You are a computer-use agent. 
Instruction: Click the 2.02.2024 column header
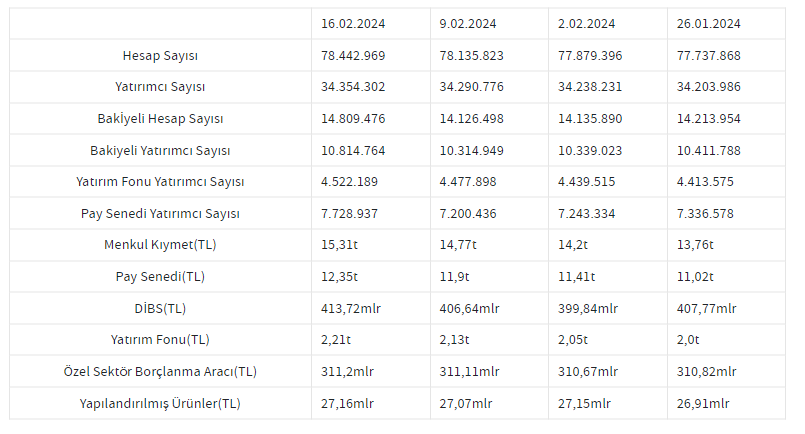tap(585, 23)
